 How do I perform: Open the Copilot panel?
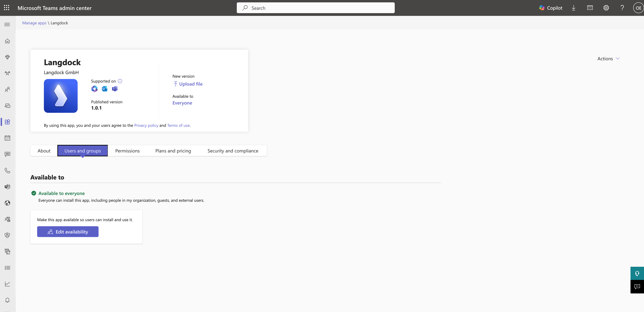tap(551, 8)
